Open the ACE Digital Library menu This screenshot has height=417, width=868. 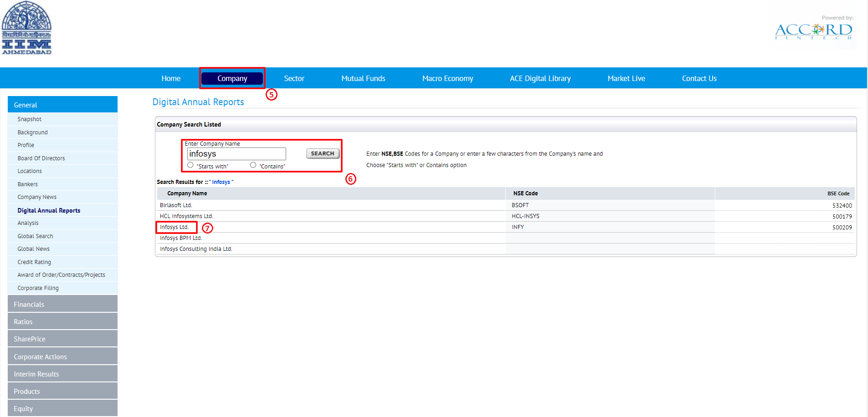pos(540,78)
